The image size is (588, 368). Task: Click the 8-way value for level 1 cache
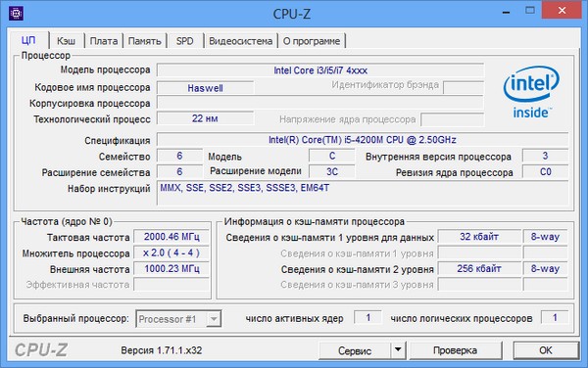tap(545, 237)
